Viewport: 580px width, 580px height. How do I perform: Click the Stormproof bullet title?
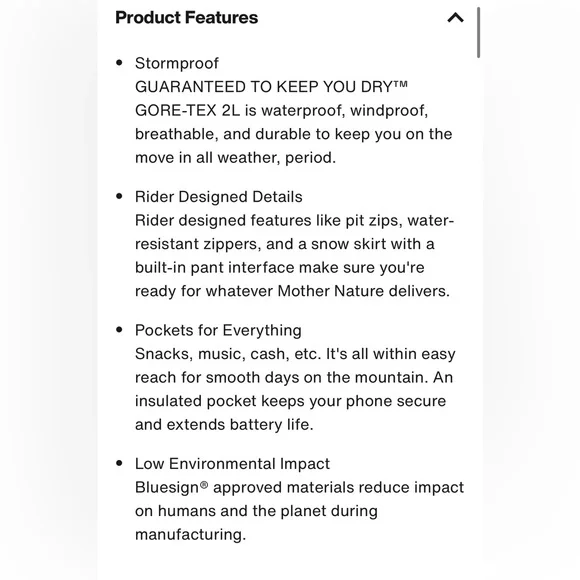[176, 63]
